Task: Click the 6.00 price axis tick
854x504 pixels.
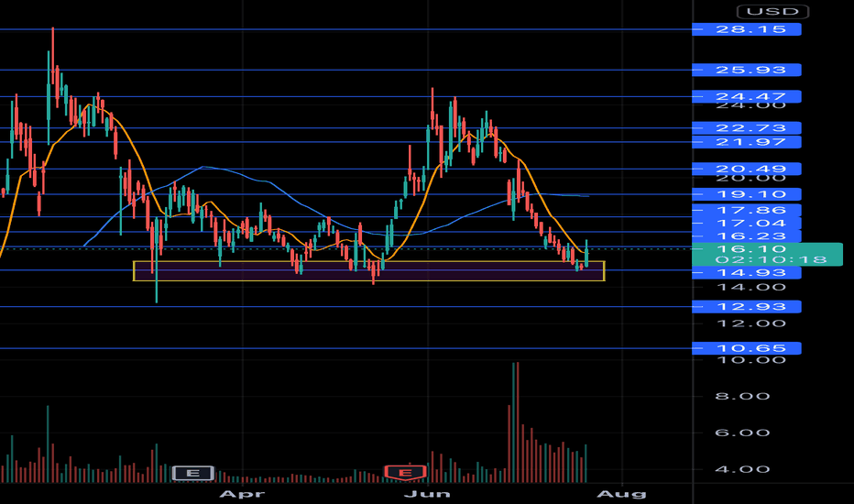Action: click(742, 433)
